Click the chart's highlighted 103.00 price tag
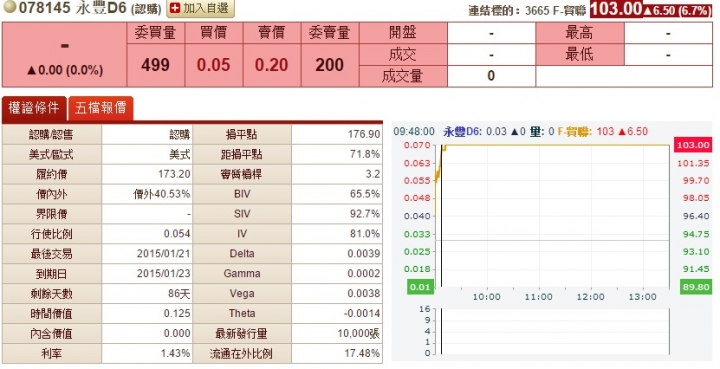Viewport: 720px width, 369px height. coord(693,145)
